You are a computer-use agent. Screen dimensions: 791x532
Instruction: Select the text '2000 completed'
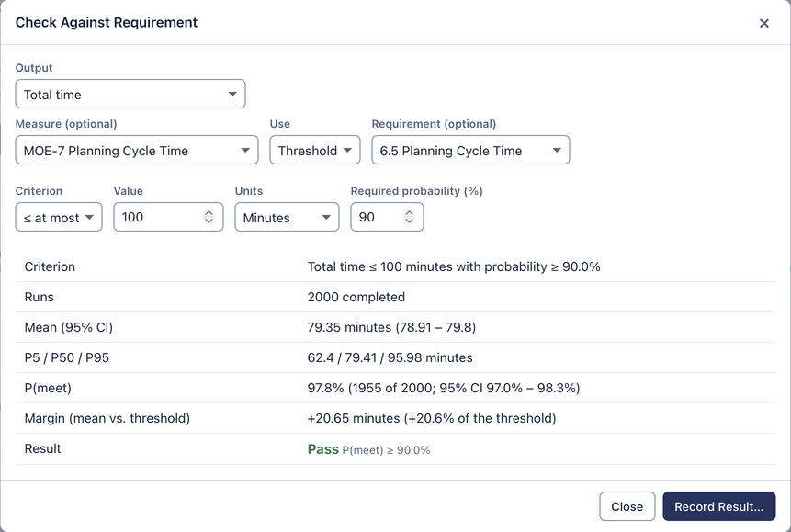click(356, 297)
